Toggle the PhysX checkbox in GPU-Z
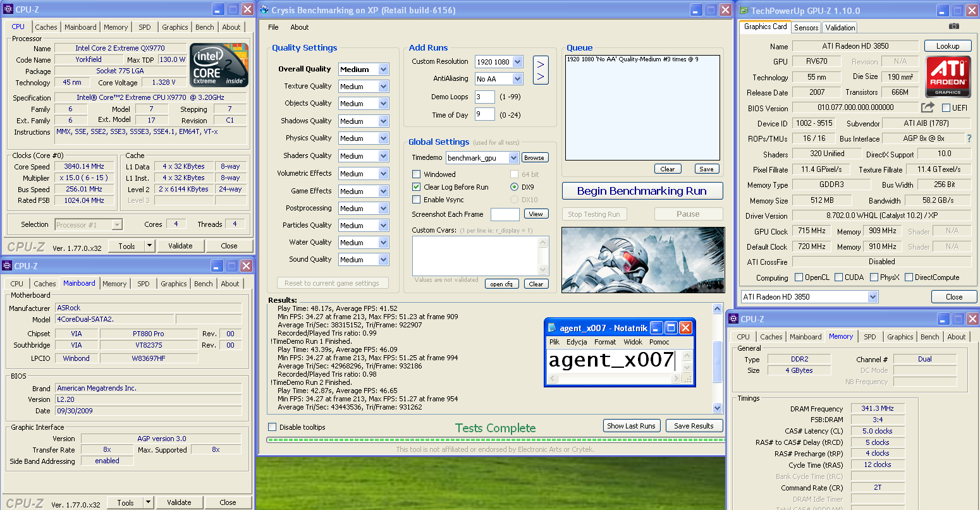 [874, 277]
